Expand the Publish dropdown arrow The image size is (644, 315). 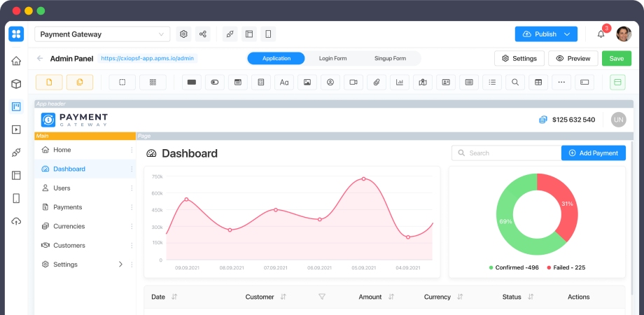pos(567,34)
